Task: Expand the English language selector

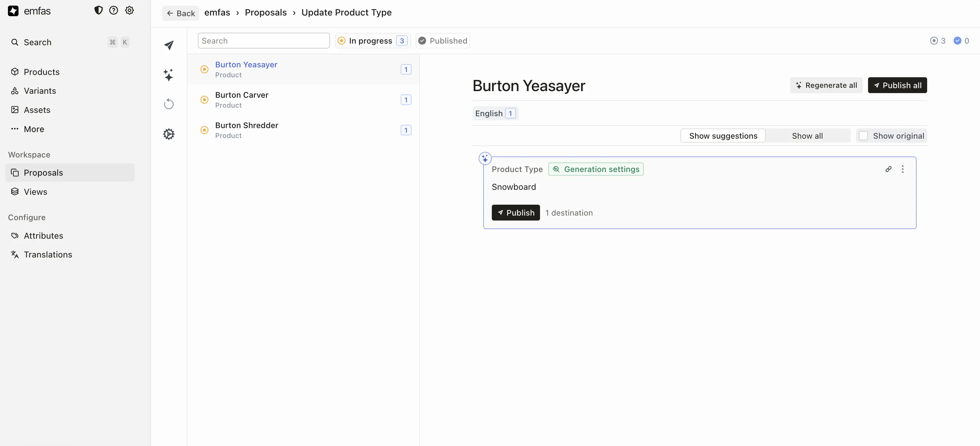Action: [x=495, y=113]
